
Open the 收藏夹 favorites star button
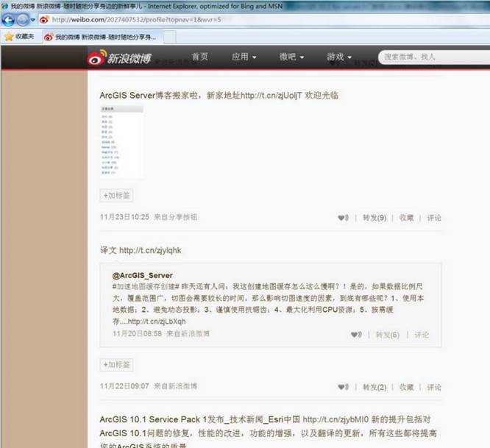tap(19, 37)
